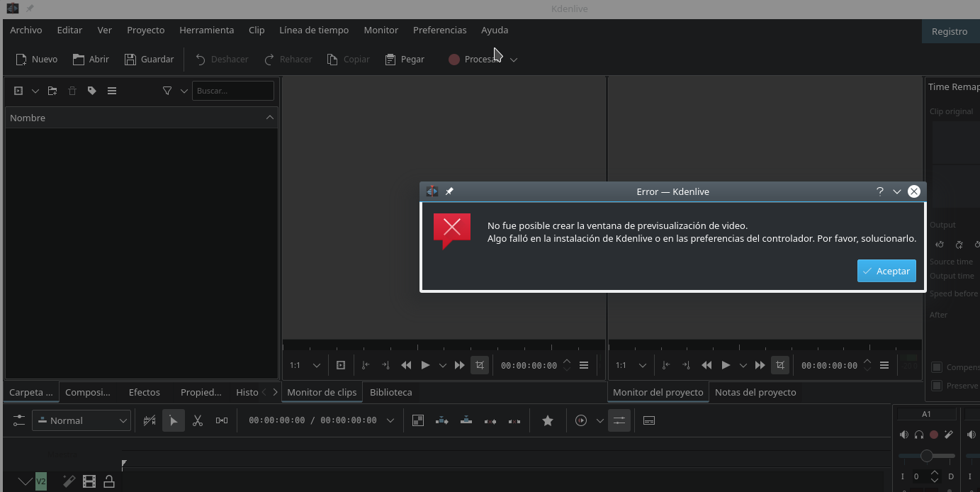Click the timeline track settings sliders icon
The image size is (980, 492).
[19, 420]
